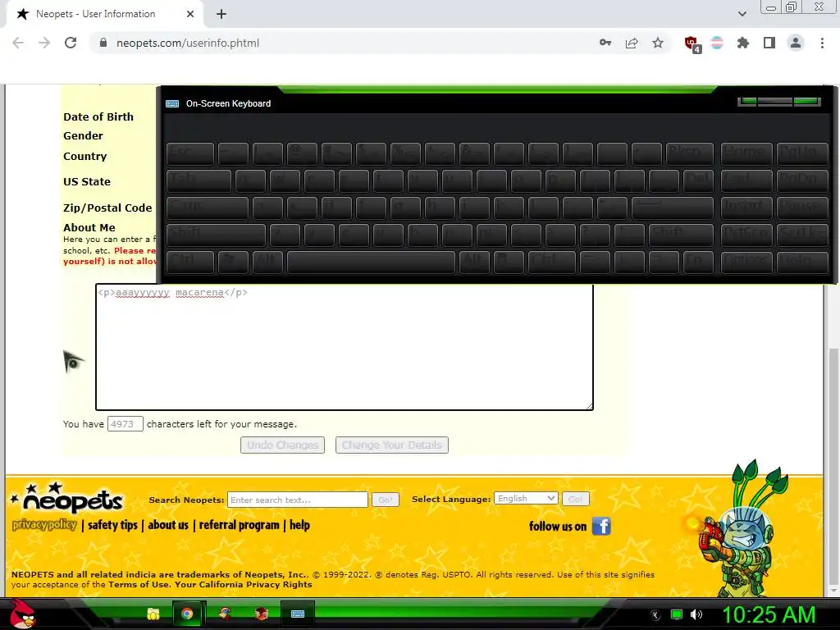Image resolution: width=840 pixels, height=630 pixels.
Task: Open File Explorer from taskbar
Action: [x=153, y=614]
